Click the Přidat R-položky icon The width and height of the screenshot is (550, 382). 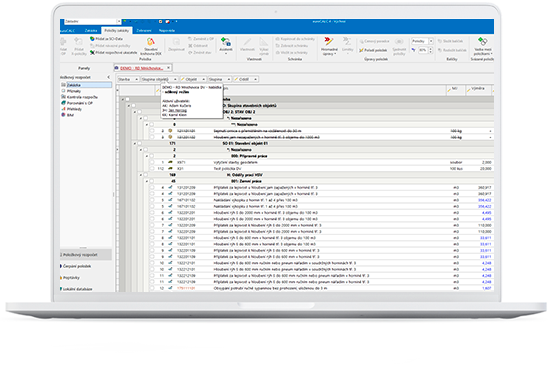tap(79, 42)
